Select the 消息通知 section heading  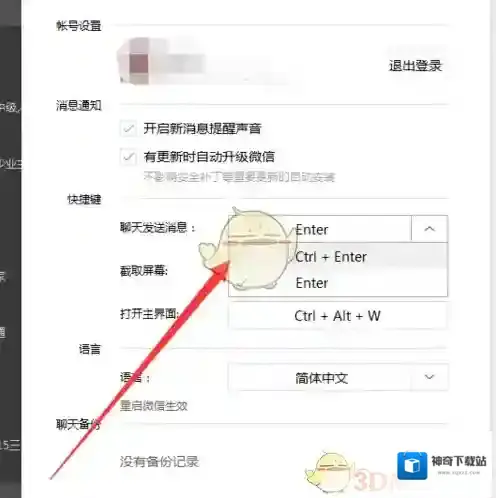pyautogui.click(x=79, y=106)
